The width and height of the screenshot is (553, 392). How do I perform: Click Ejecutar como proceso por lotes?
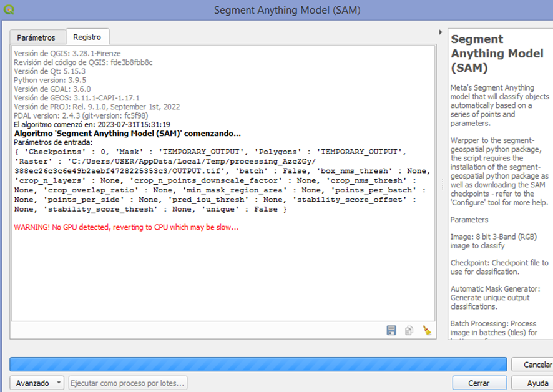click(x=127, y=383)
